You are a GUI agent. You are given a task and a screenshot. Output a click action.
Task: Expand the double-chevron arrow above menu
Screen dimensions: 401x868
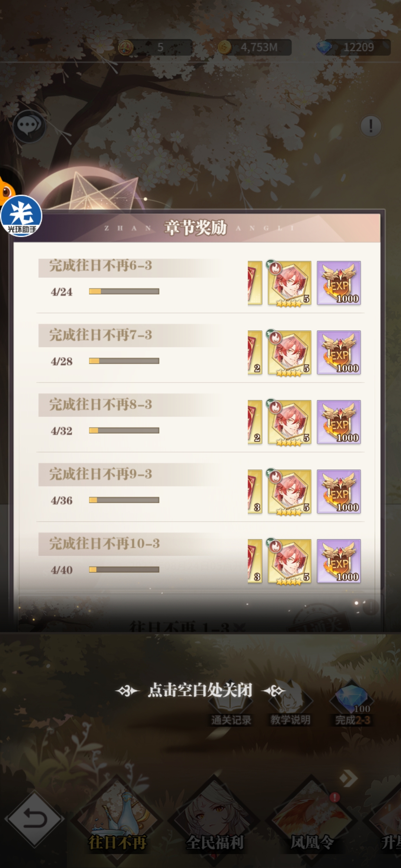point(349,778)
